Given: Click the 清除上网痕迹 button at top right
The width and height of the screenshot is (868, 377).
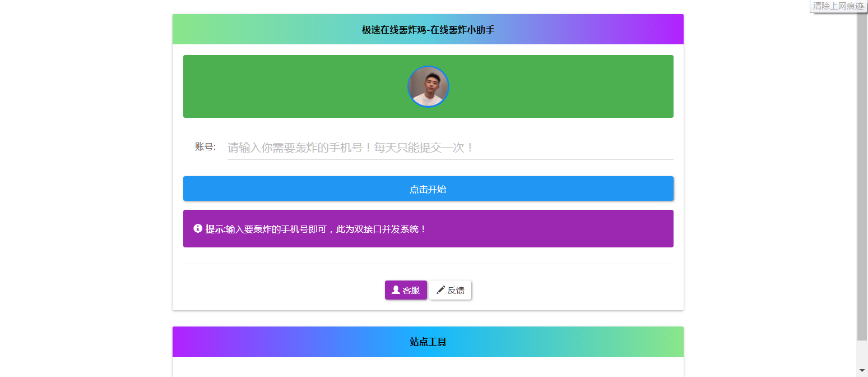Looking at the screenshot, I should point(838,6).
